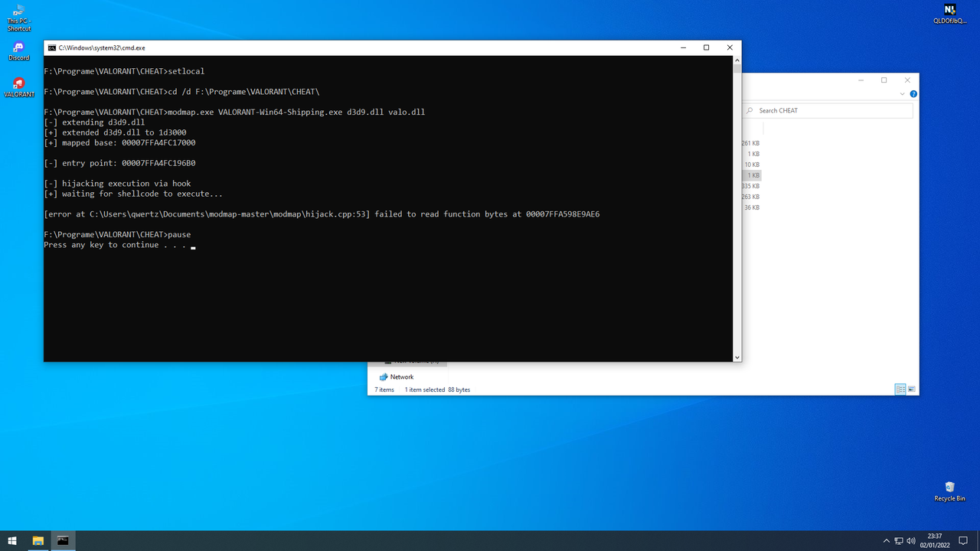Open the Recycle Bin icon

coord(949,491)
